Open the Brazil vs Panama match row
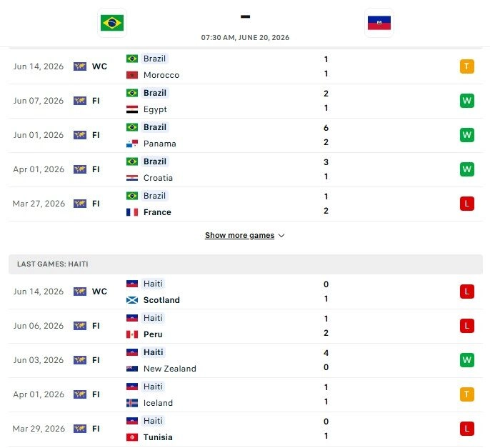This screenshot has height=448, width=490. coord(245,135)
